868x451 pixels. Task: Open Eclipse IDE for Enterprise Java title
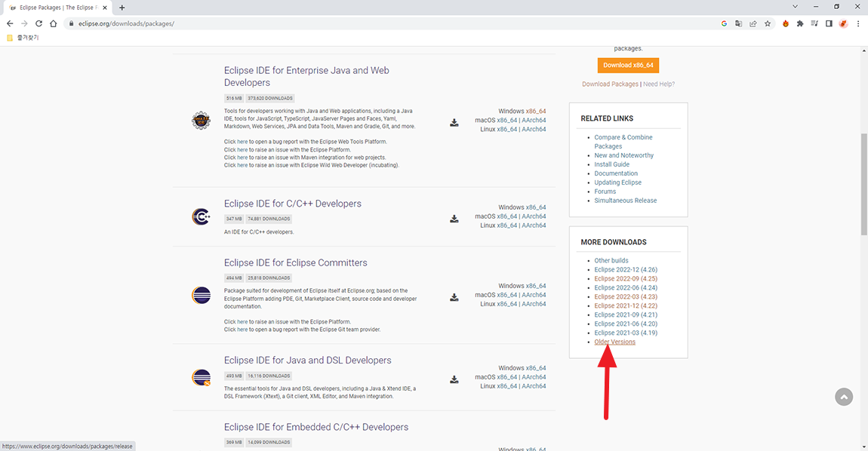[306, 76]
